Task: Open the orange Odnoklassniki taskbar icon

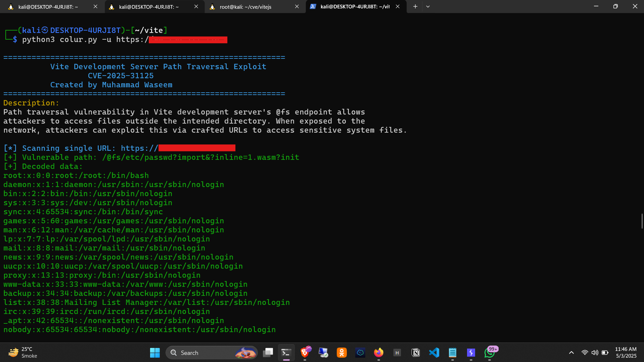Action: (x=342, y=353)
